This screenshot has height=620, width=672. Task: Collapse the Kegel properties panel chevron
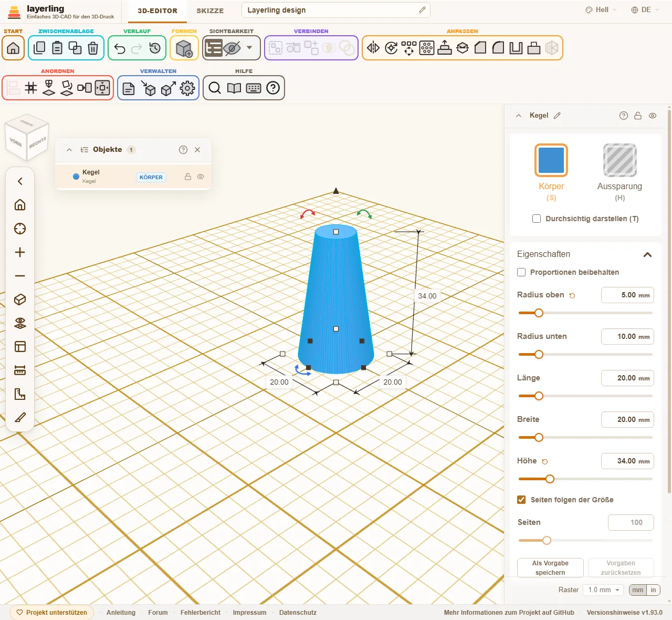click(519, 116)
